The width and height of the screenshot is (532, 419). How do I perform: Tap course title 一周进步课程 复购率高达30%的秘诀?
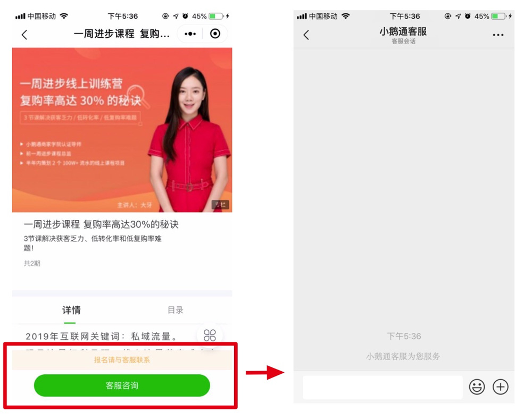coord(101,224)
